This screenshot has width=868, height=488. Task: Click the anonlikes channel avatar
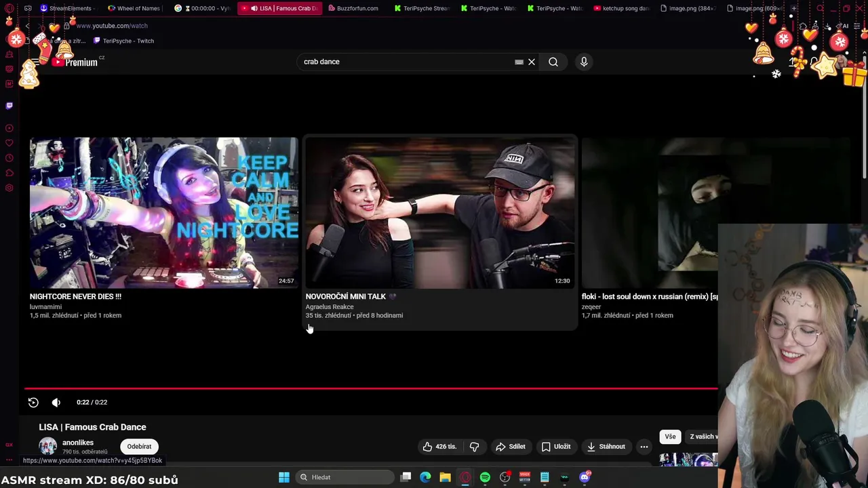47,446
